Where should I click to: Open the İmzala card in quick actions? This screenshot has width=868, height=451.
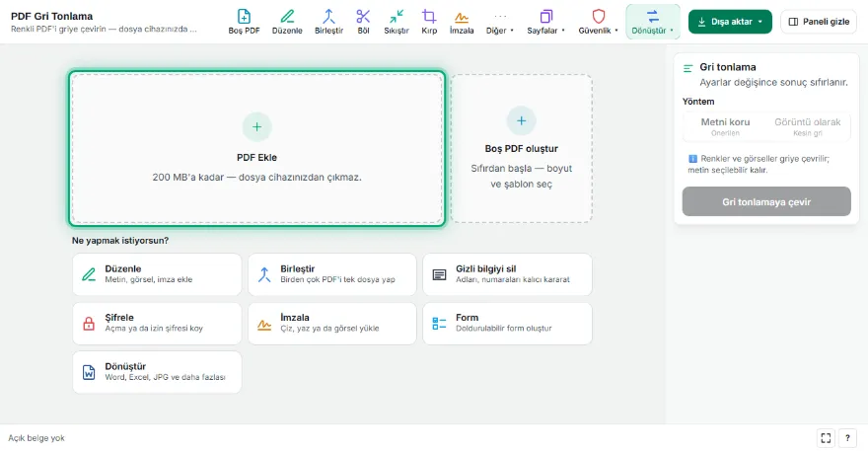coord(332,323)
